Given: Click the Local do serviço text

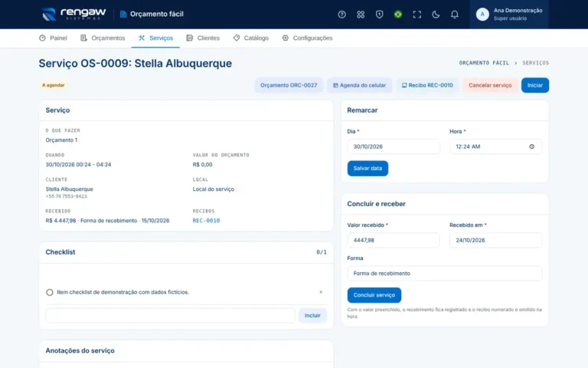Looking at the screenshot, I should click(214, 189).
